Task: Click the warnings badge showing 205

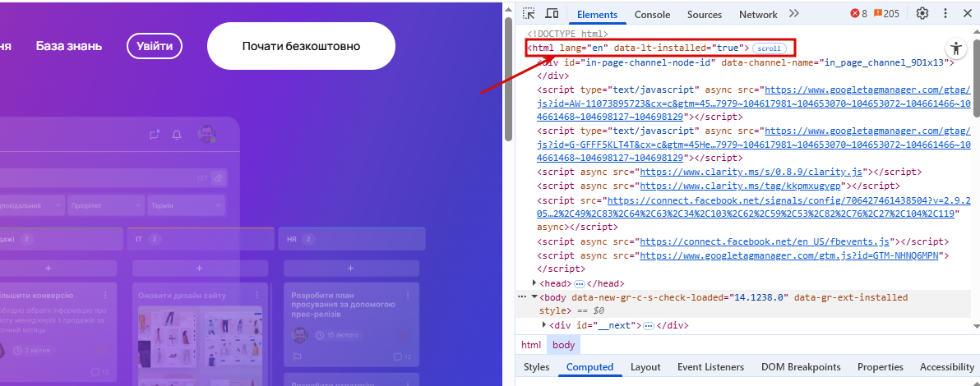Action: [886, 13]
